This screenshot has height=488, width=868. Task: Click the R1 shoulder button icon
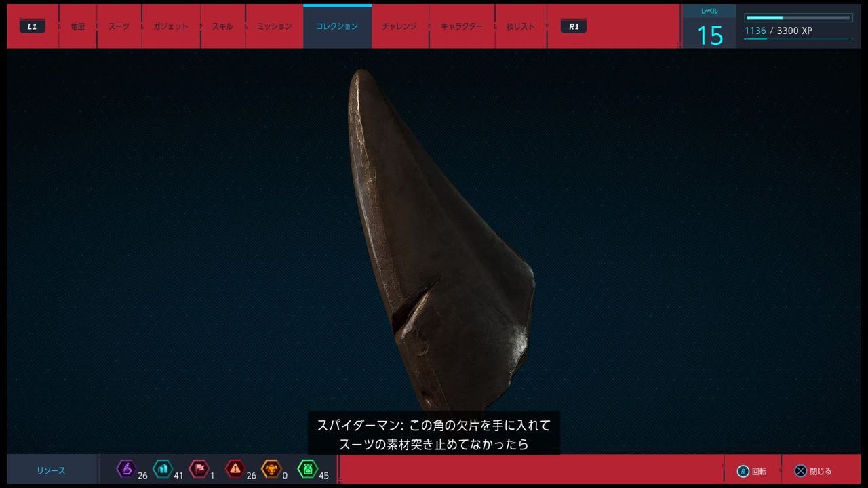pyautogui.click(x=574, y=26)
